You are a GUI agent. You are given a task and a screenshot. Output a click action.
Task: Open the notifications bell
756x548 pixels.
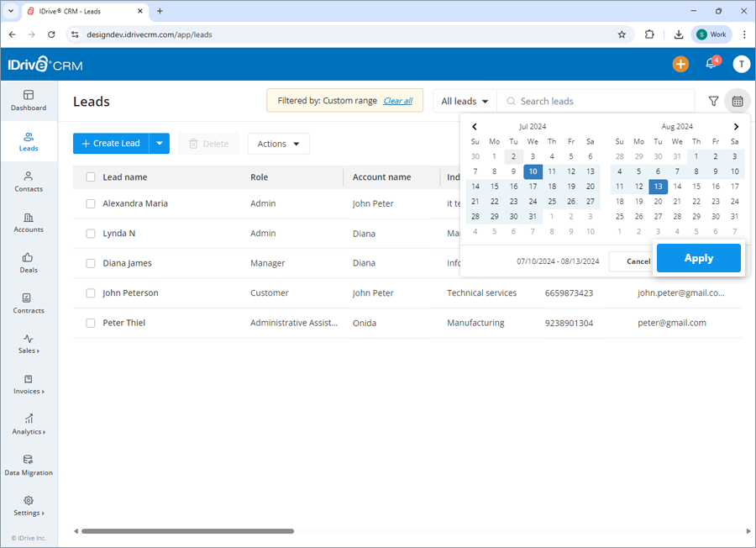point(710,64)
